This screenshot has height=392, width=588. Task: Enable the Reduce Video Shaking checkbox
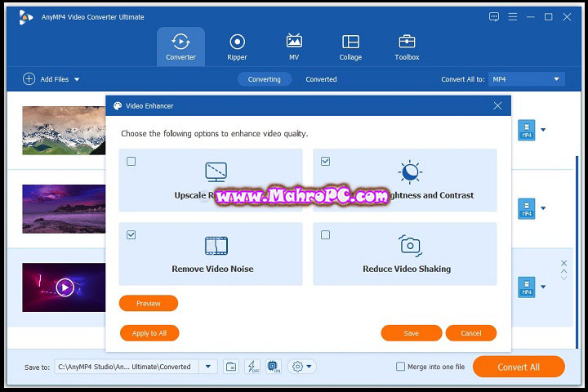[325, 235]
